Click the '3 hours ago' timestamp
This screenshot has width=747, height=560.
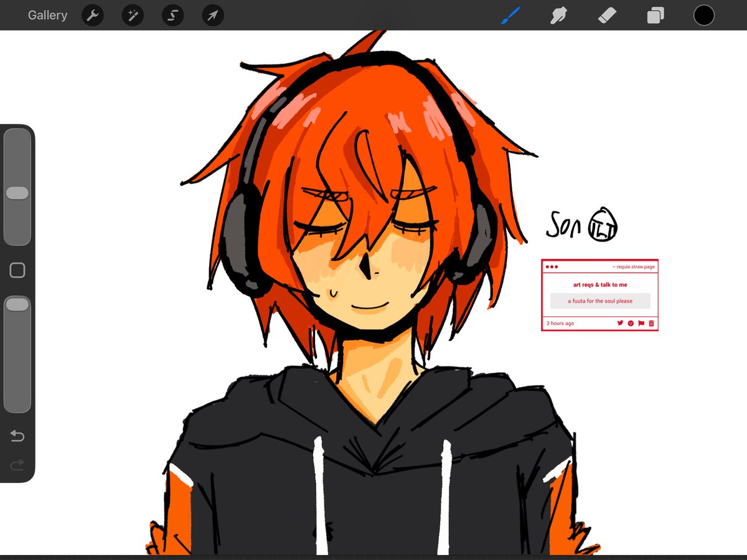[x=560, y=324]
